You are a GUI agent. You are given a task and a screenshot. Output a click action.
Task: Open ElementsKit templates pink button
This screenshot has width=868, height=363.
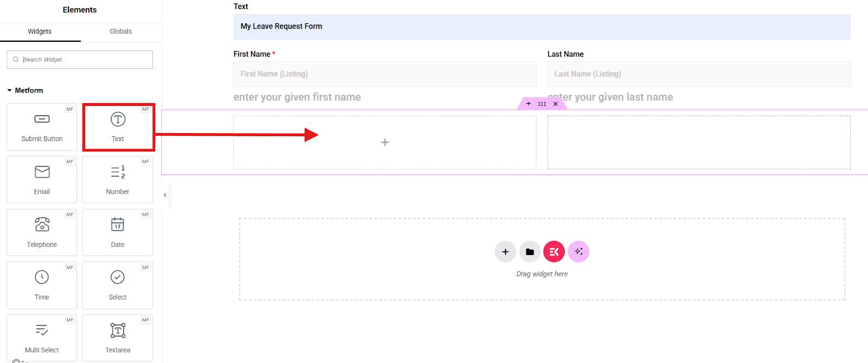tap(554, 252)
